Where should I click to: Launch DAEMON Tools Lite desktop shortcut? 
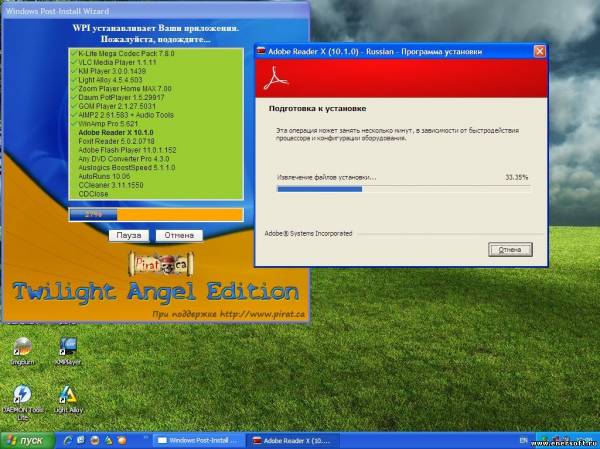pyautogui.click(x=23, y=402)
